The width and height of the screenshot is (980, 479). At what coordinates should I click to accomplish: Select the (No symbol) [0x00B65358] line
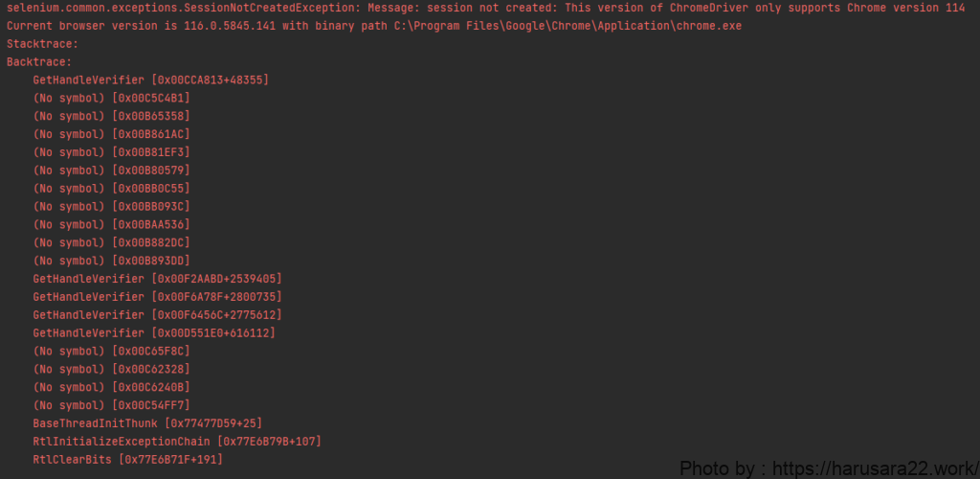111,116
